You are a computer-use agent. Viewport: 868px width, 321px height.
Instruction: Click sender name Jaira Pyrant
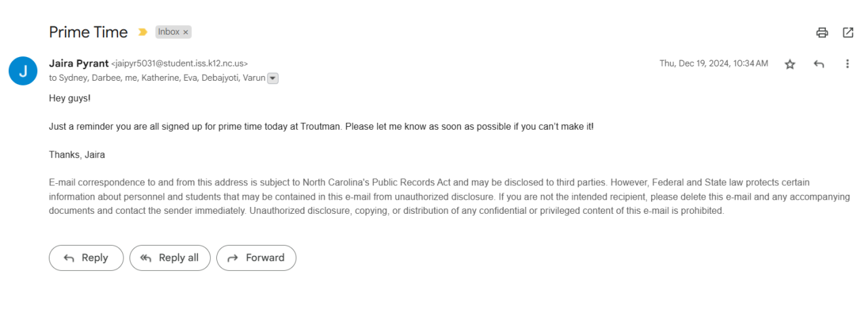tap(79, 63)
